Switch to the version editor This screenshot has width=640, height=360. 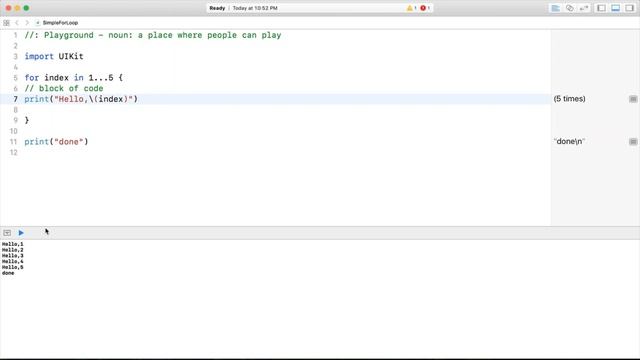coord(584,8)
